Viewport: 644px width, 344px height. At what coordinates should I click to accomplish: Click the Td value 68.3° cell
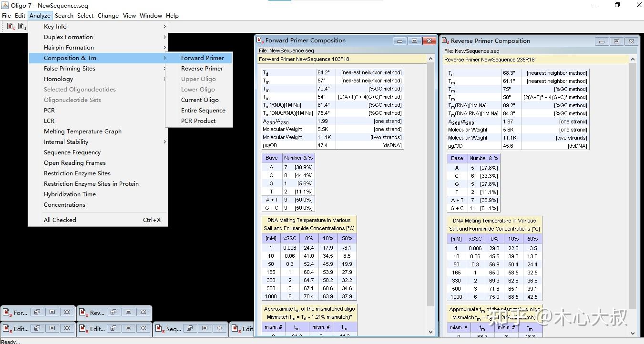(x=511, y=73)
